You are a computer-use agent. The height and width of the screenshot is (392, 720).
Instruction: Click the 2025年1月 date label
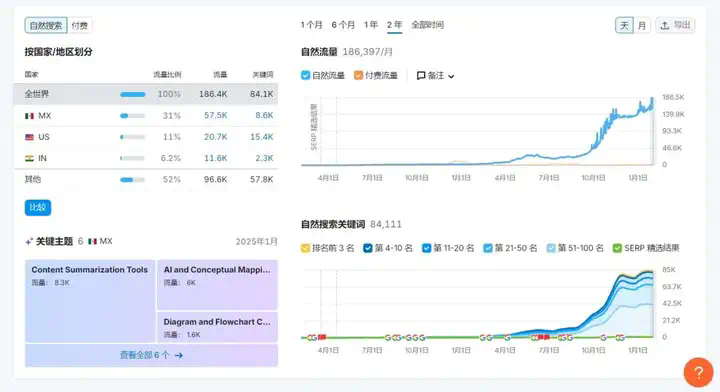click(257, 241)
